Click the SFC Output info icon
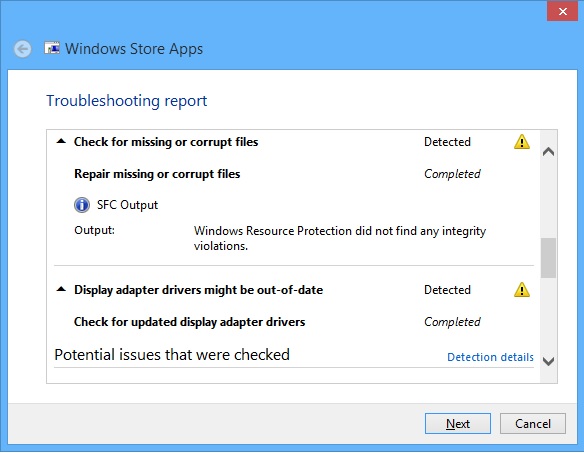 [x=82, y=205]
